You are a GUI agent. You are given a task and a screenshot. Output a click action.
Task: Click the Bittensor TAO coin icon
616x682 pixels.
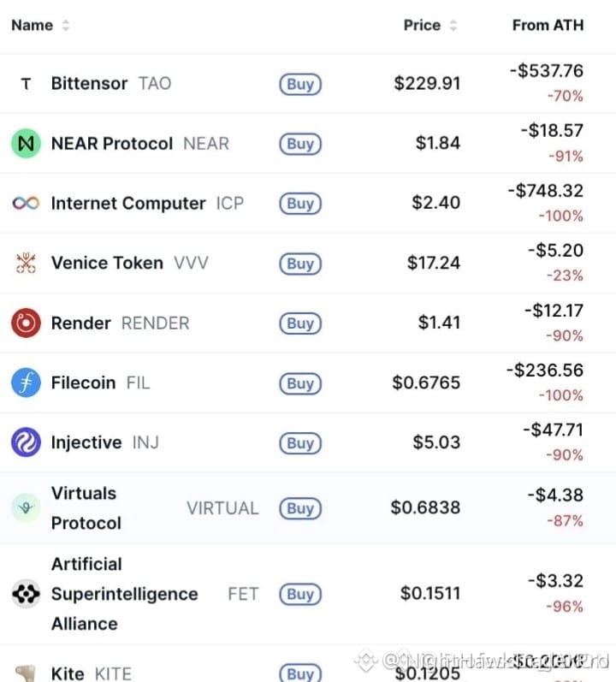(x=26, y=84)
